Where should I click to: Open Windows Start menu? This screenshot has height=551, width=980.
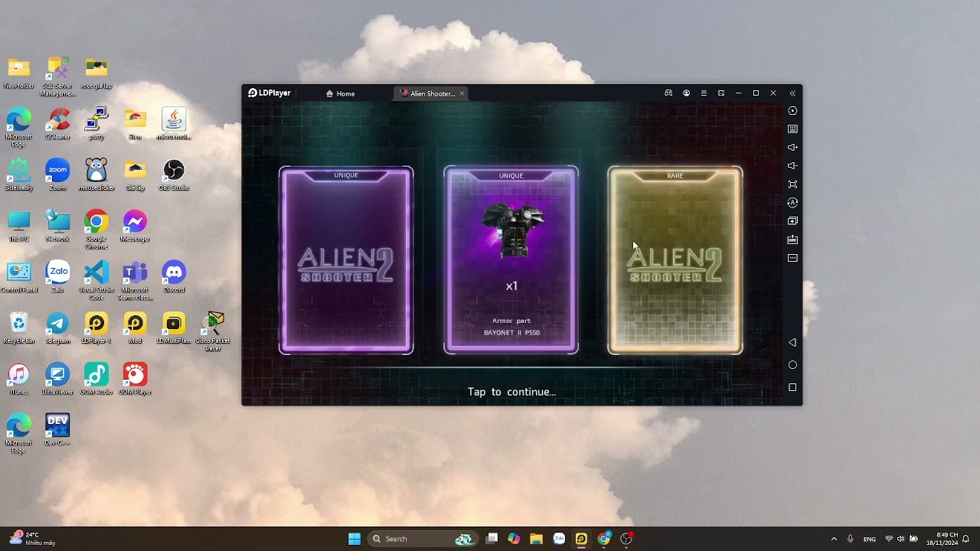tap(354, 539)
